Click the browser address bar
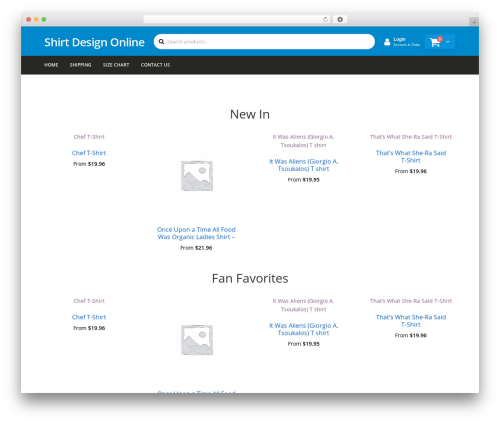500x423 pixels. click(237, 19)
